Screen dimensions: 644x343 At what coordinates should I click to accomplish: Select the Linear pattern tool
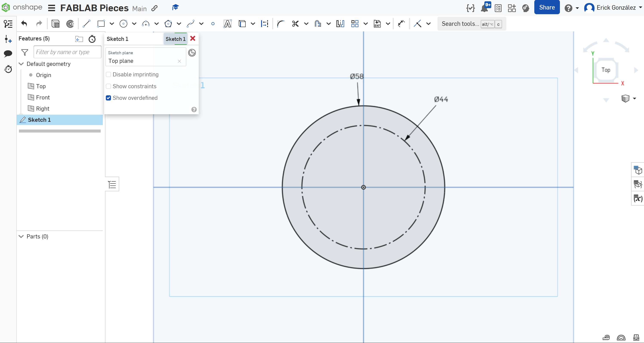(x=355, y=24)
